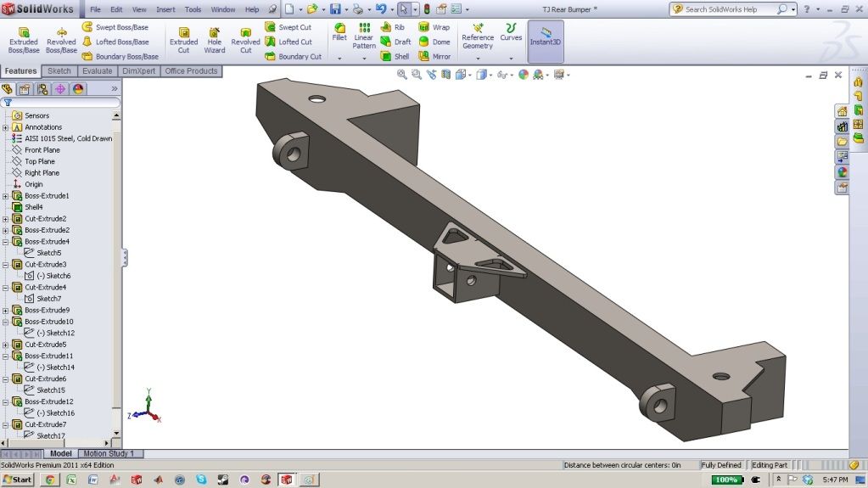This screenshot has height=488, width=868.
Task: Click the Rebuild traffic light icon
Action: [427, 8]
